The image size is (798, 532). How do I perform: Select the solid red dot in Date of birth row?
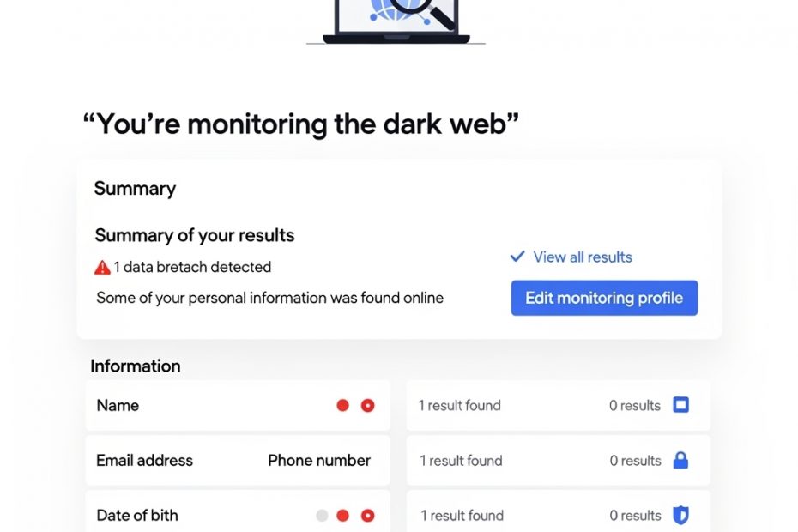(x=343, y=516)
